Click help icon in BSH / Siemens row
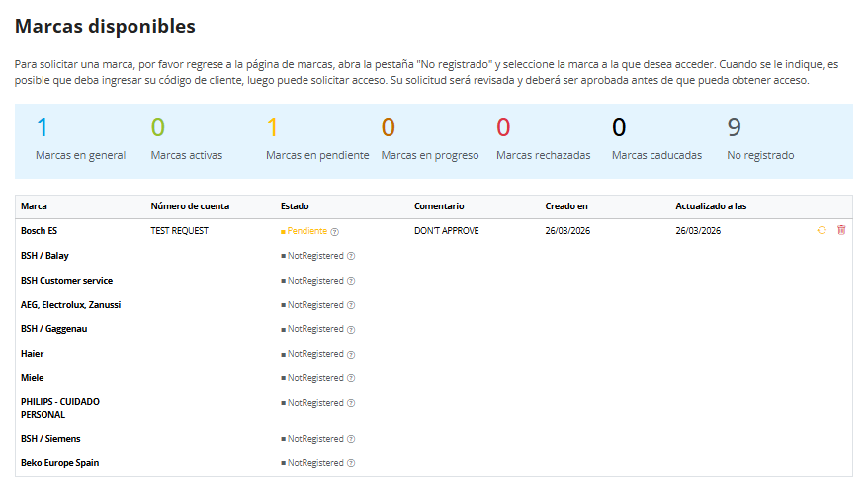Screen dimensions: 868x491 pos(351,439)
